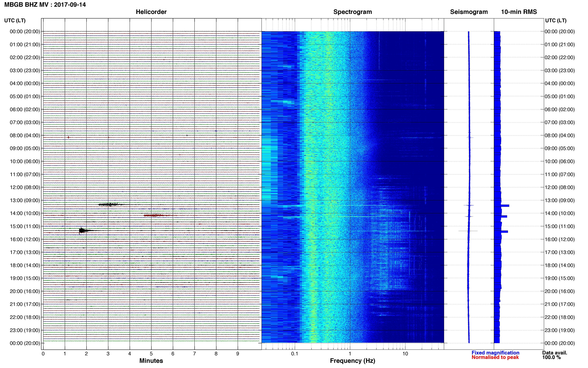Click the '3' minutes tick label
588x368 pixels.
108,354
